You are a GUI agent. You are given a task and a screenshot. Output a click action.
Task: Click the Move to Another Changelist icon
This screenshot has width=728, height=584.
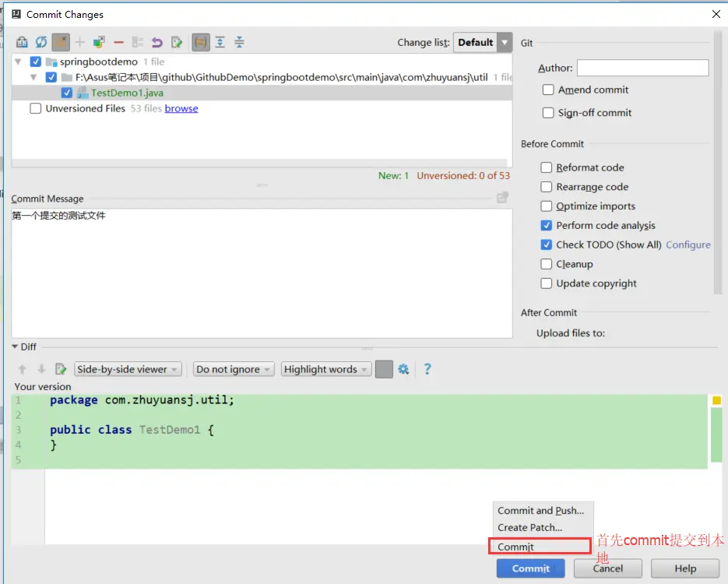[99, 42]
